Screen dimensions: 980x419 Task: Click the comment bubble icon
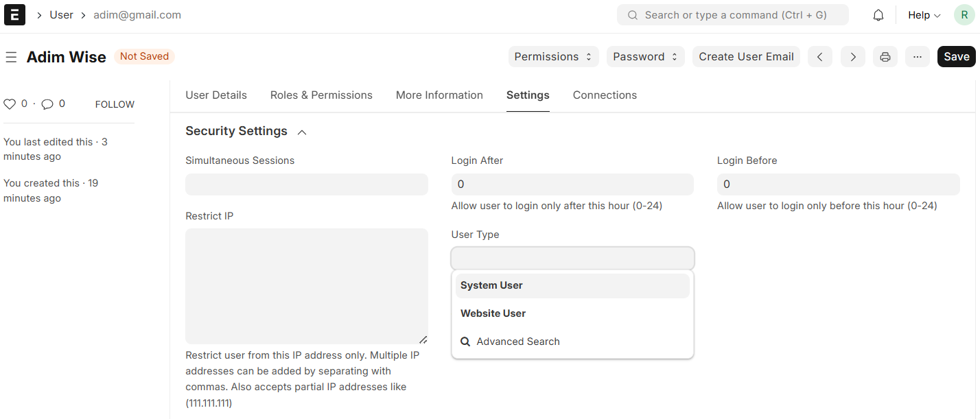tap(47, 104)
